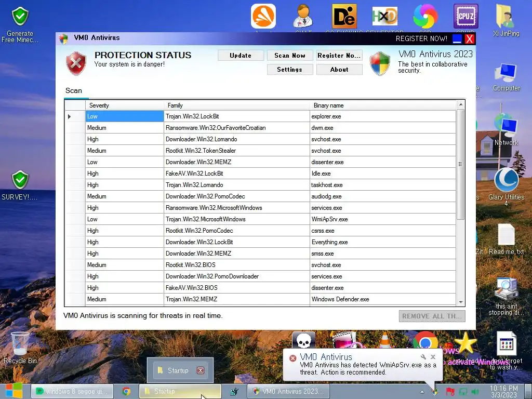Click the Register No... button
The width and height of the screenshot is (532, 399).
pyautogui.click(x=339, y=55)
